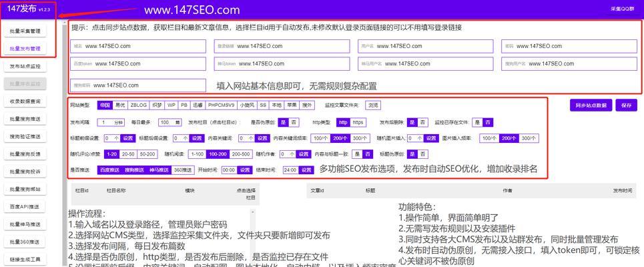
Task: Focus the 搜狗密码 input field
Action: click(138, 85)
